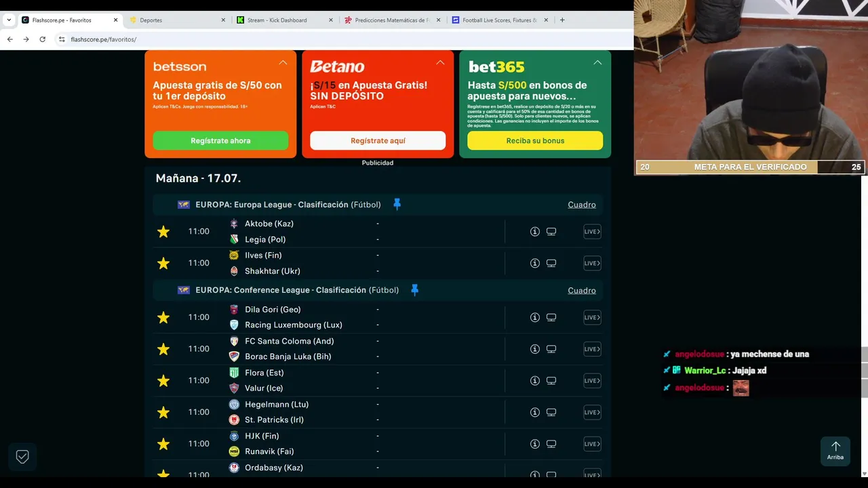This screenshot has height=488, width=868.
Task: Open info icon for Dila Gori match
Action: 535,317
